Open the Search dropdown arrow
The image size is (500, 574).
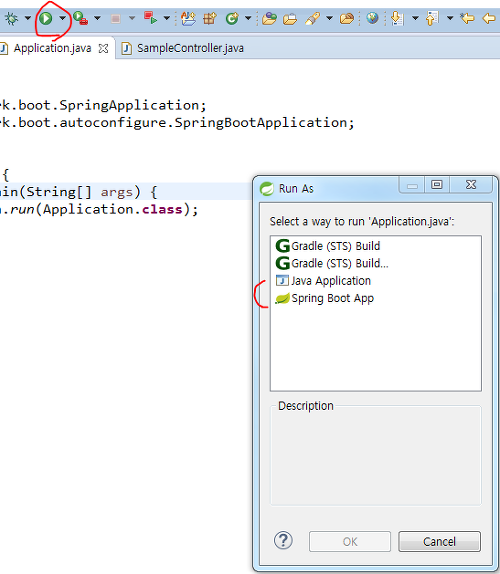pos(329,18)
